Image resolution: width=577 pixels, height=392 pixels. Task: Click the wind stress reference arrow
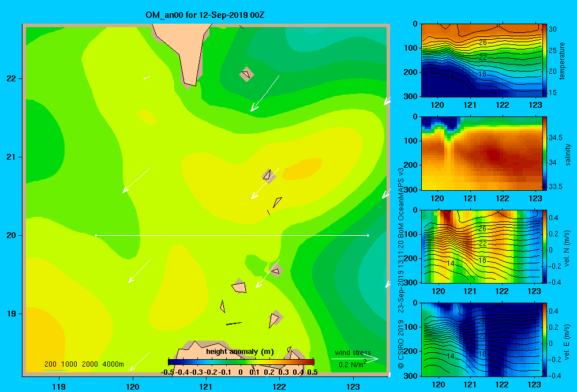[354, 359]
